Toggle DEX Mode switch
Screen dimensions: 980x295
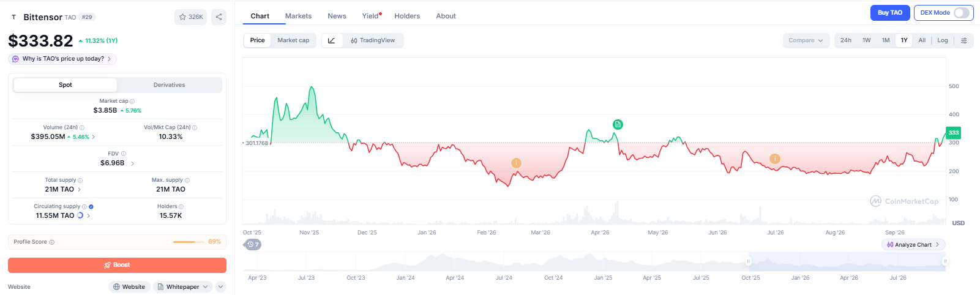point(962,13)
